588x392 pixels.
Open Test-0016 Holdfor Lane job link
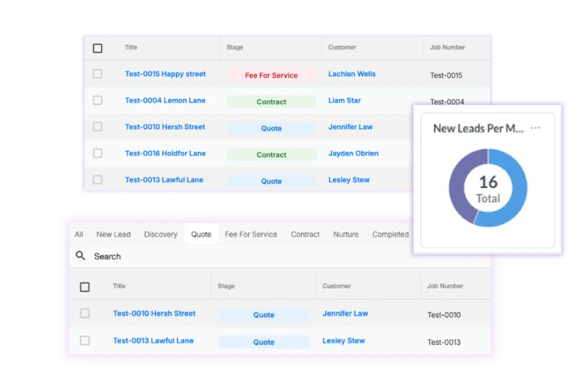tap(165, 153)
